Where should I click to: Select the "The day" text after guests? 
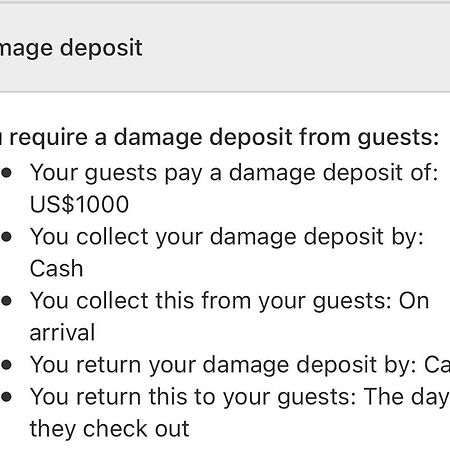pyautogui.click(x=406, y=397)
